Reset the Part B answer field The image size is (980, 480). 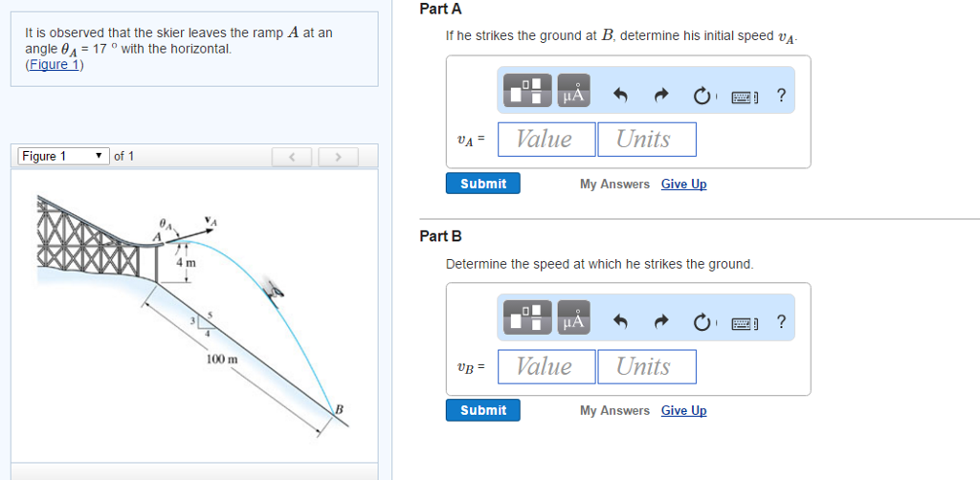pos(702,322)
